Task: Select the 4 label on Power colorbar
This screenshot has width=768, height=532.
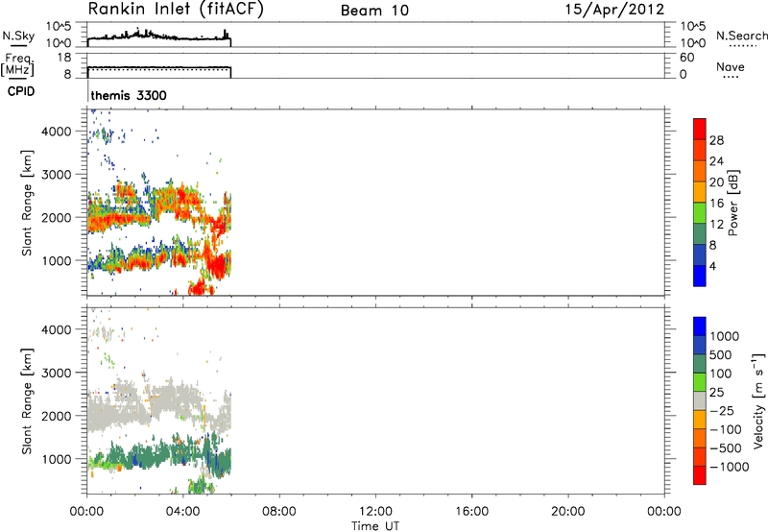Action: 712,267
